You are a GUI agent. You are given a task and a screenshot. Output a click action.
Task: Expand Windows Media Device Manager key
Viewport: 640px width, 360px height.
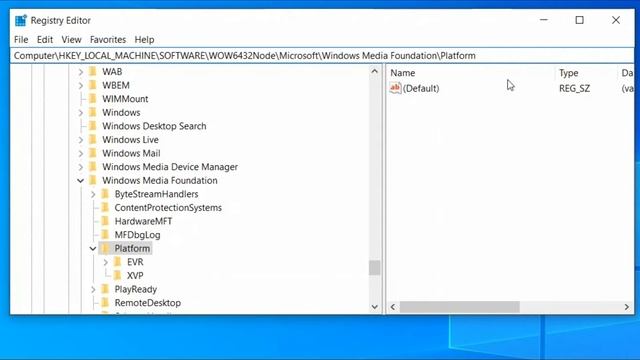pos(80,167)
